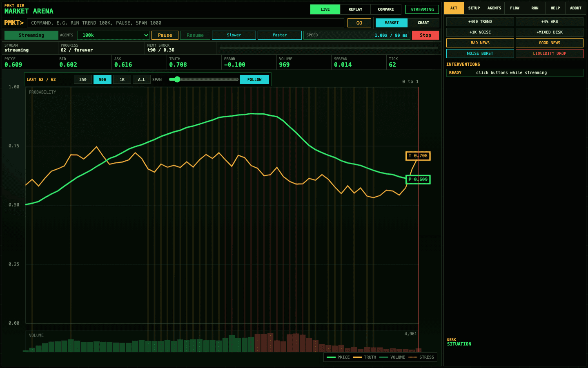Stop the simulation with the red Stop button
The width and height of the screenshot is (588, 368).
[425, 35]
